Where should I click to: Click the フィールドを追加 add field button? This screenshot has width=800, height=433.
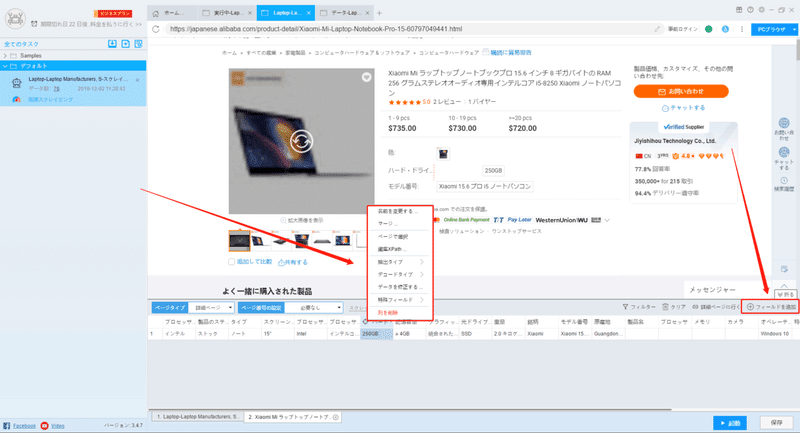771,307
